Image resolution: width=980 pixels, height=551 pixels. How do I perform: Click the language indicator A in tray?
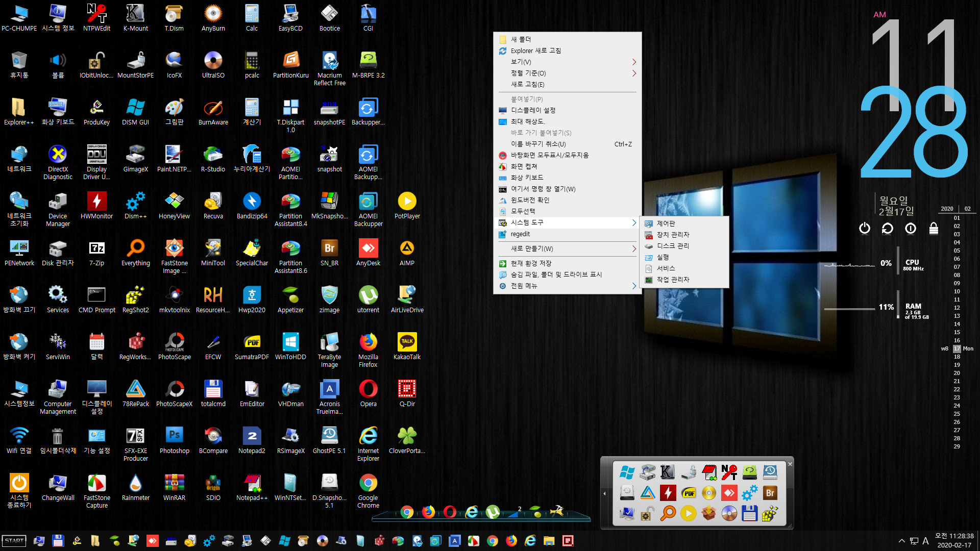coord(925,541)
